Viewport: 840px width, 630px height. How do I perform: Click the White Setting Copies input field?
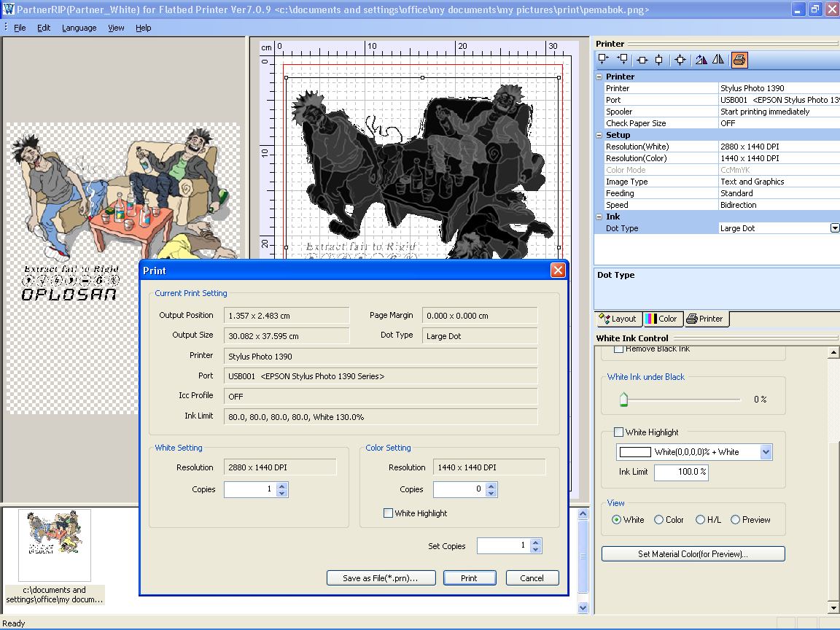point(250,489)
